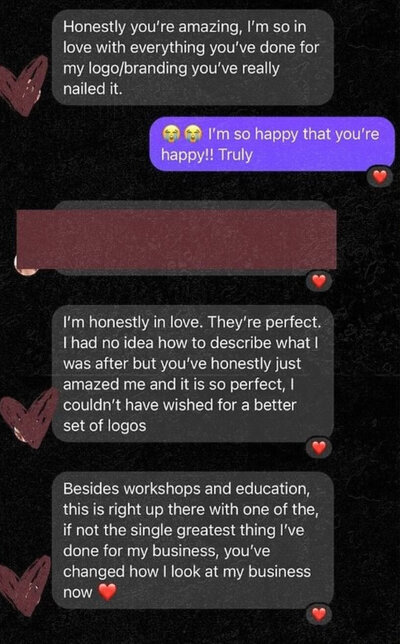Click the heart reaction under the 'Besides workshops' message
400x644 pixels.
(x=319, y=614)
